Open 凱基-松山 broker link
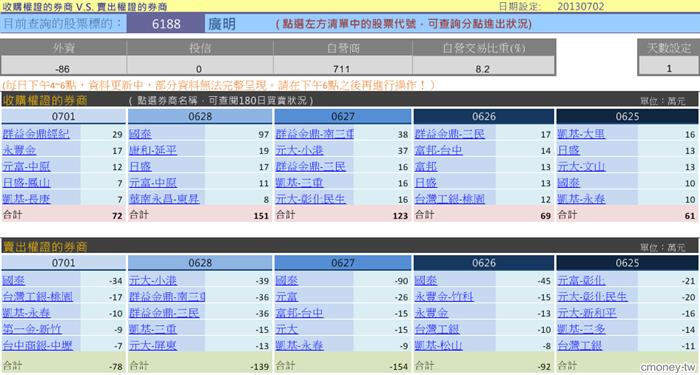The width and height of the screenshot is (700, 375). tap(438, 345)
